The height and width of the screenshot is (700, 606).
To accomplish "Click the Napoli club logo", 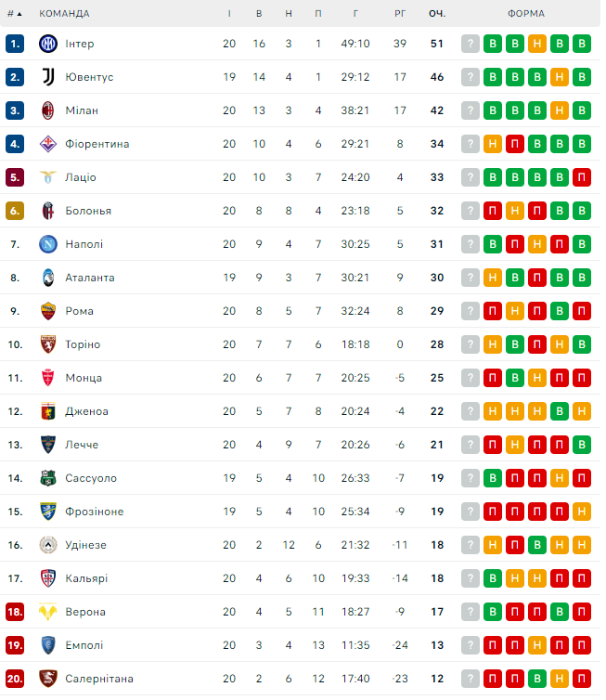I will (x=48, y=244).
